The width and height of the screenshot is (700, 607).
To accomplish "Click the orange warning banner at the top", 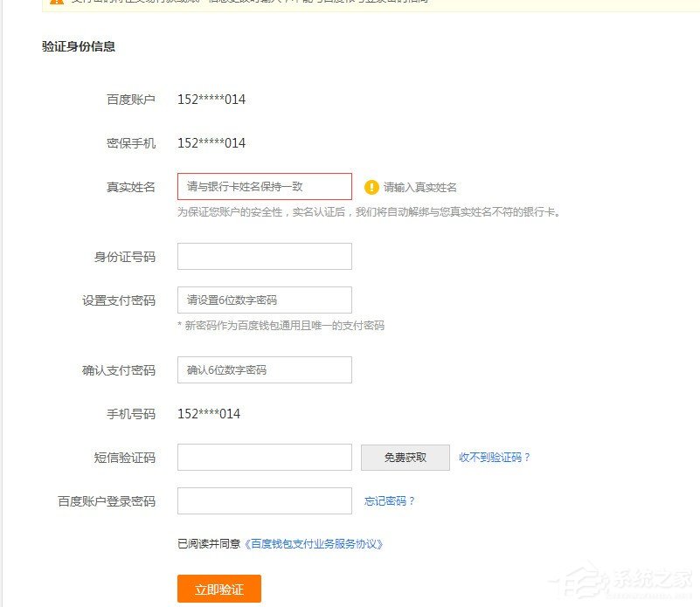I will coord(350,4).
